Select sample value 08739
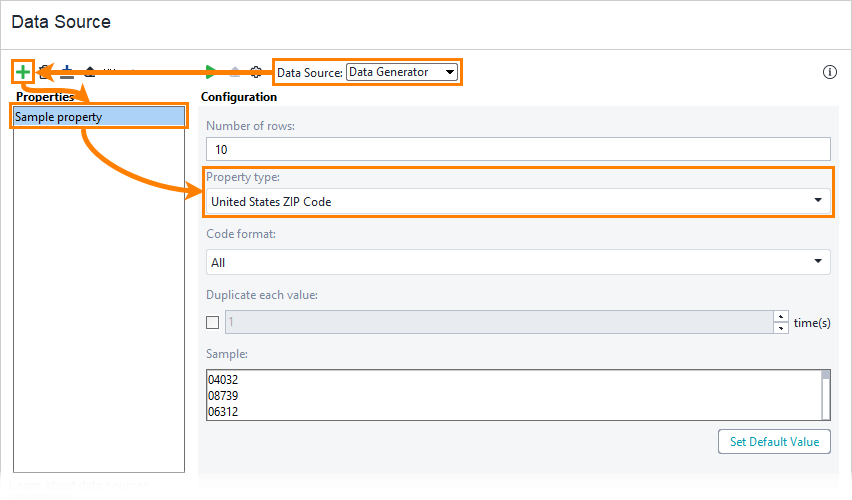The image size is (852, 500). (224, 396)
